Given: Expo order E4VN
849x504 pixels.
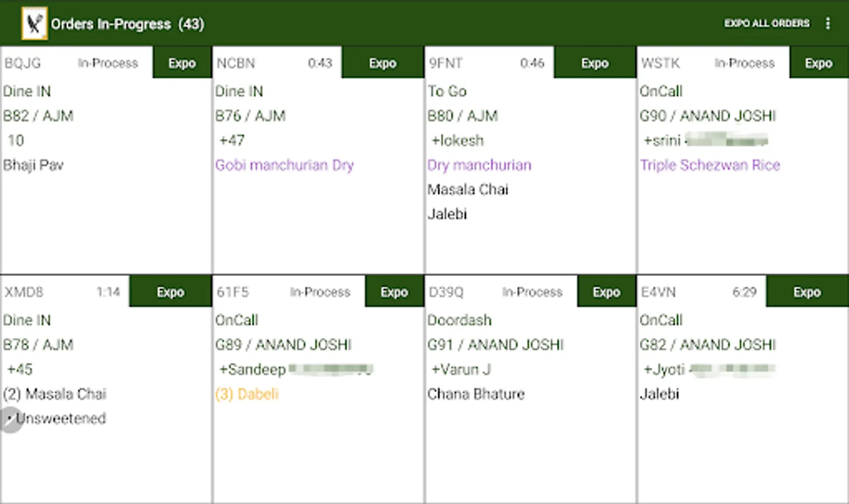Looking at the screenshot, I should pos(807,292).
